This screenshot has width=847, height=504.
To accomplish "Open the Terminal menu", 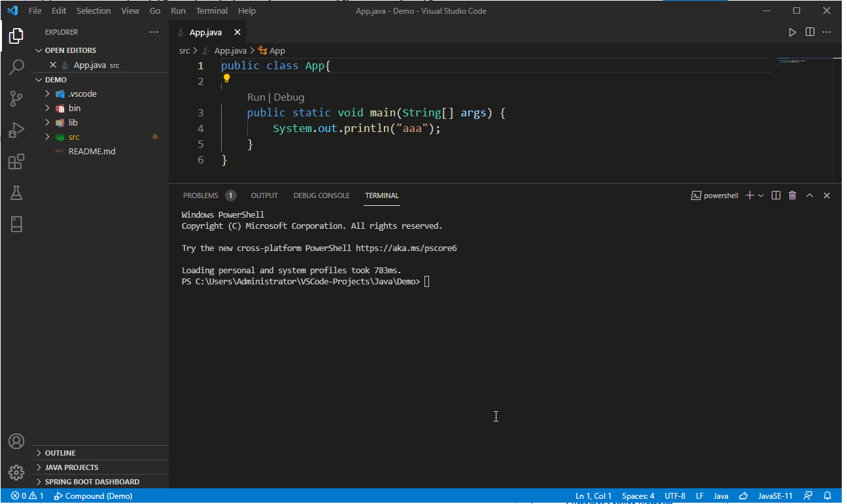I will pos(212,11).
